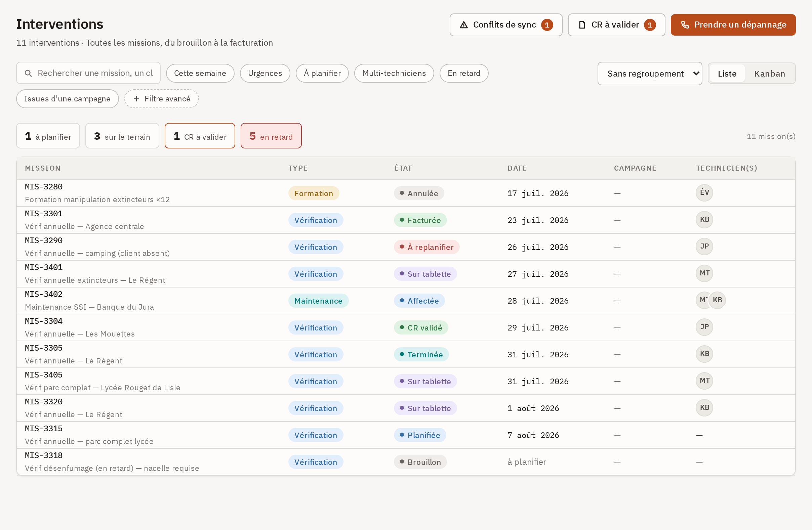Image resolution: width=812 pixels, height=530 pixels.
Task: Open the CR à valider header button
Action: click(x=616, y=25)
